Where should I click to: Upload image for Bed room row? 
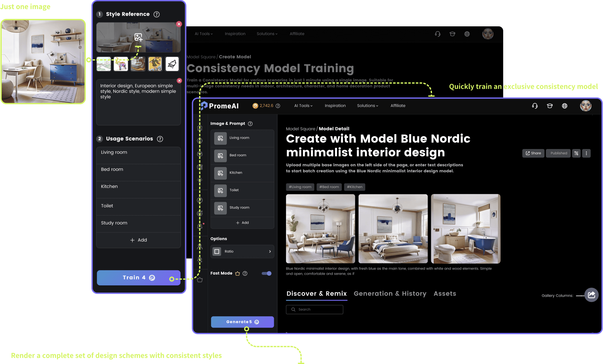tap(220, 156)
